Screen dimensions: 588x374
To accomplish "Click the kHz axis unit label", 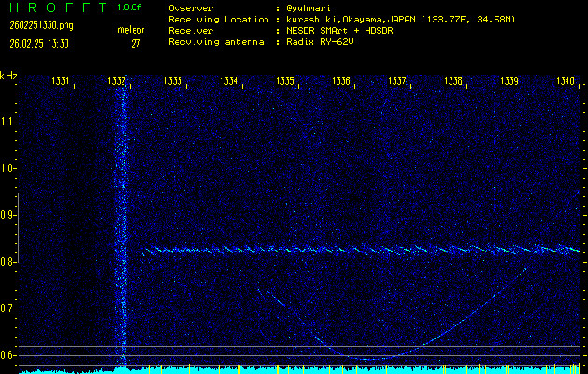I will click(8, 75).
